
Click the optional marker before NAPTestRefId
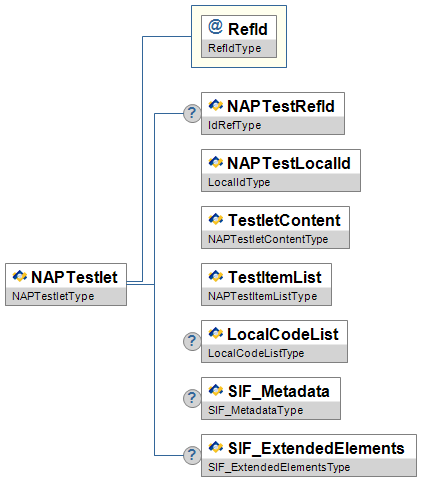pyautogui.click(x=192, y=113)
